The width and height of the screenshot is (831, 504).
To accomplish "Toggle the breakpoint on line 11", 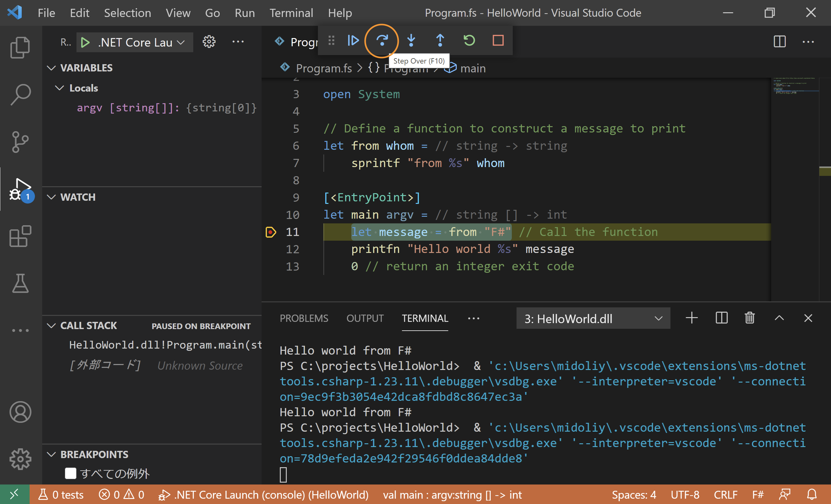I will [271, 232].
